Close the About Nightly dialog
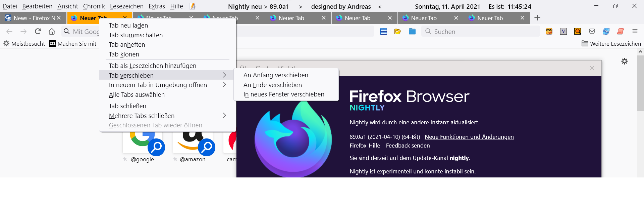This screenshot has height=206, width=644. pos(592,68)
